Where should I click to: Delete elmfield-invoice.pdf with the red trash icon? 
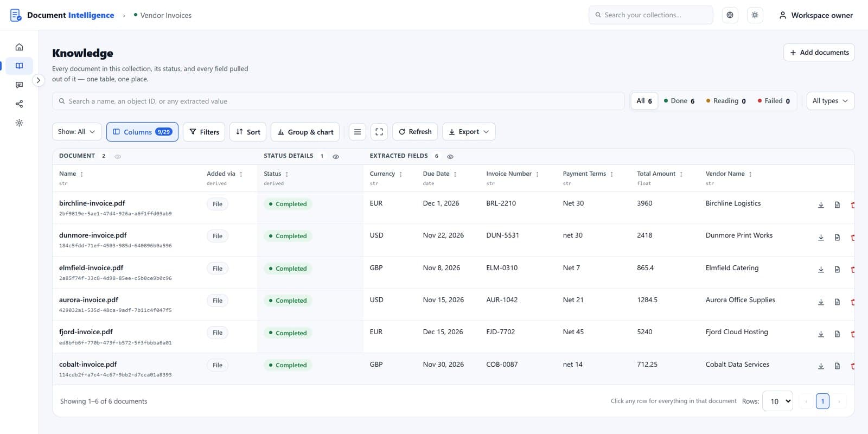pos(852,270)
